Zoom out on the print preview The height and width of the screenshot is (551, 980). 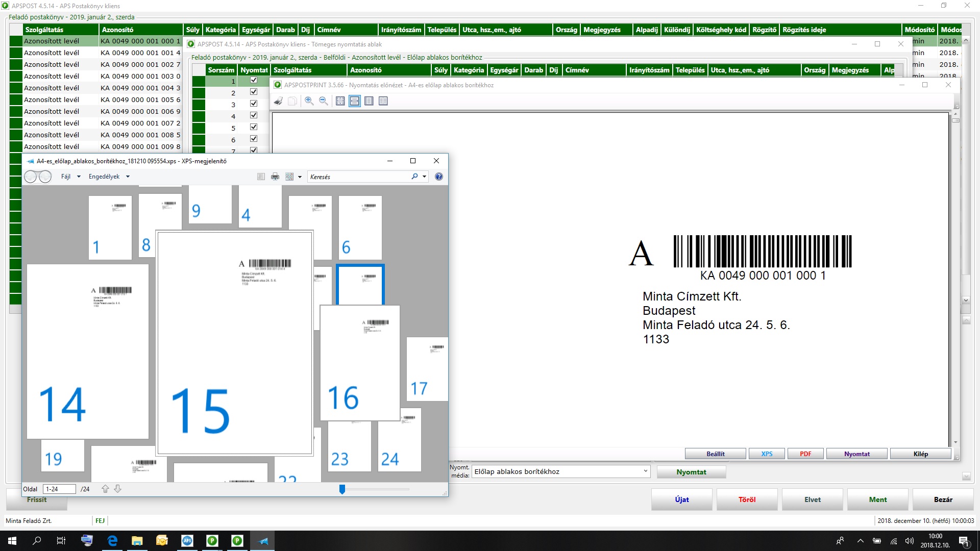tap(323, 101)
